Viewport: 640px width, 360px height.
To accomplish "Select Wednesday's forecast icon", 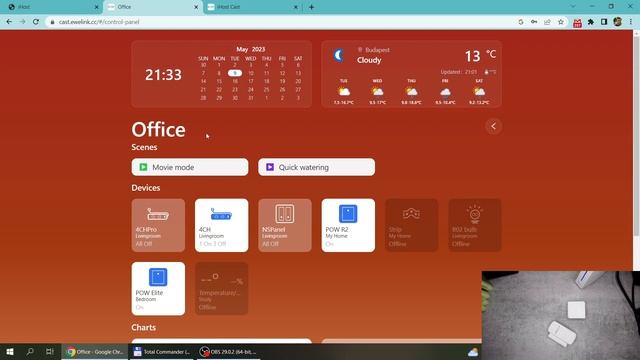I will click(x=377, y=91).
